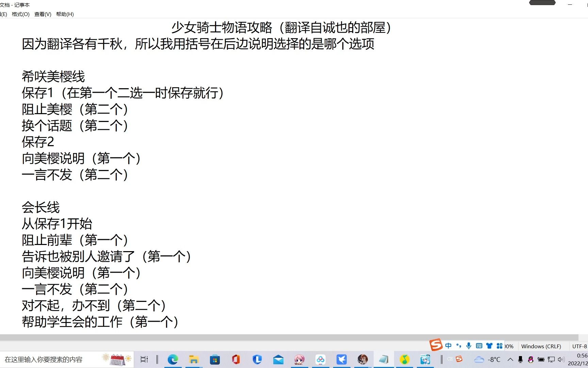Open Task View on the taskbar
The height and width of the screenshot is (368, 588).
click(x=144, y=359)
